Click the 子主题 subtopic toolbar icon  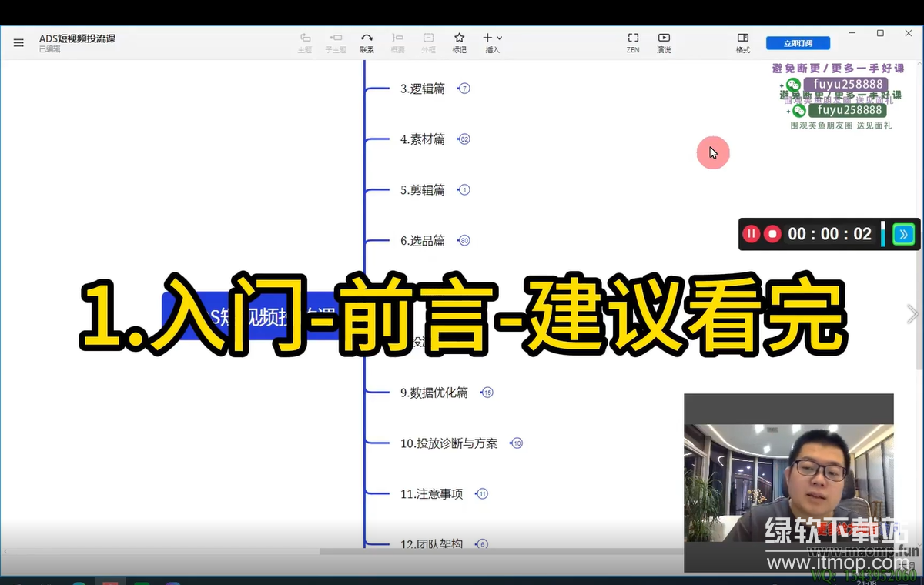[336, 42]
